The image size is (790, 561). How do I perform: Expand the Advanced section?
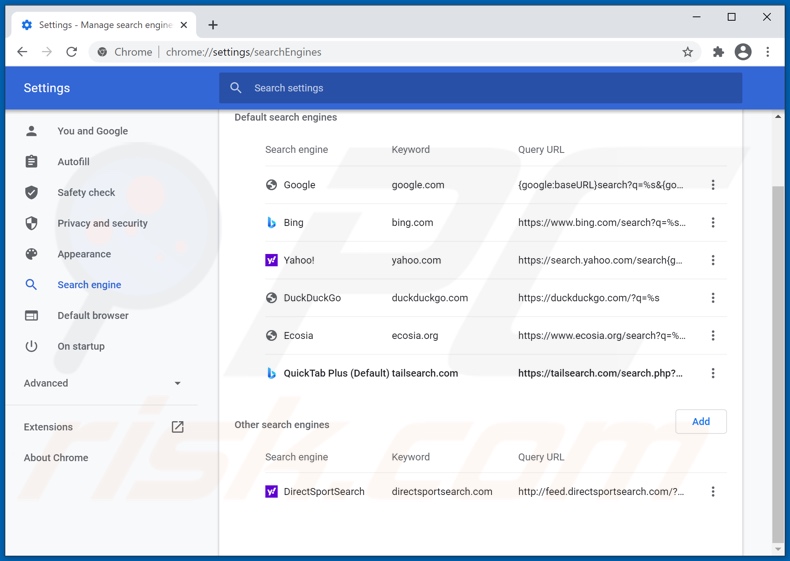pyautogui.click(x=102, y=383)
